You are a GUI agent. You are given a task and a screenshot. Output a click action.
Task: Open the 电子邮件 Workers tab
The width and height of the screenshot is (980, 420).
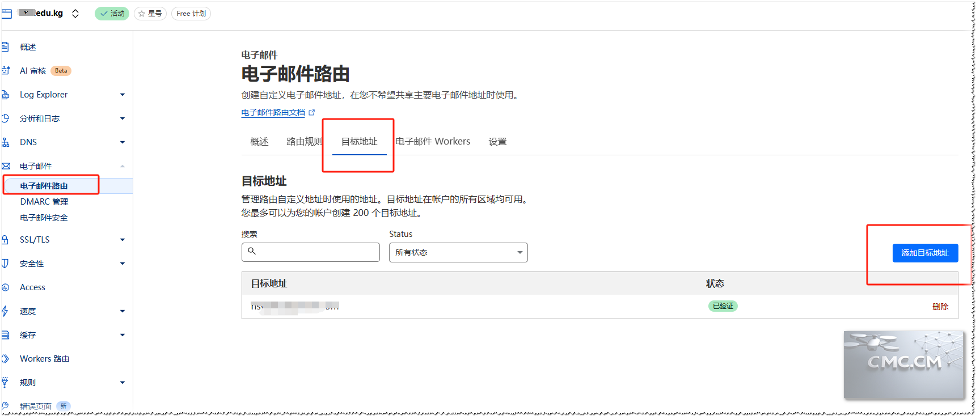433,141
